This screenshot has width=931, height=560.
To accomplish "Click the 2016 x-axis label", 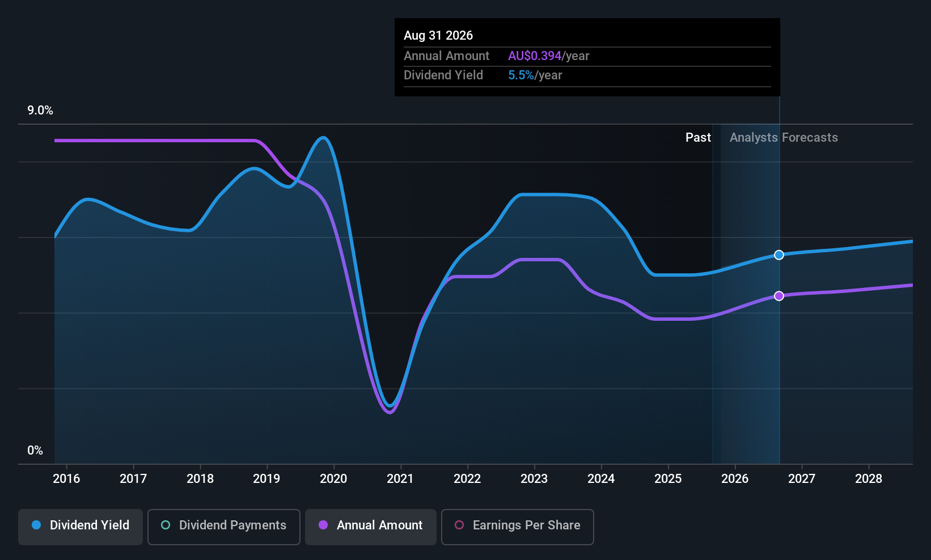I will [66, 479].
